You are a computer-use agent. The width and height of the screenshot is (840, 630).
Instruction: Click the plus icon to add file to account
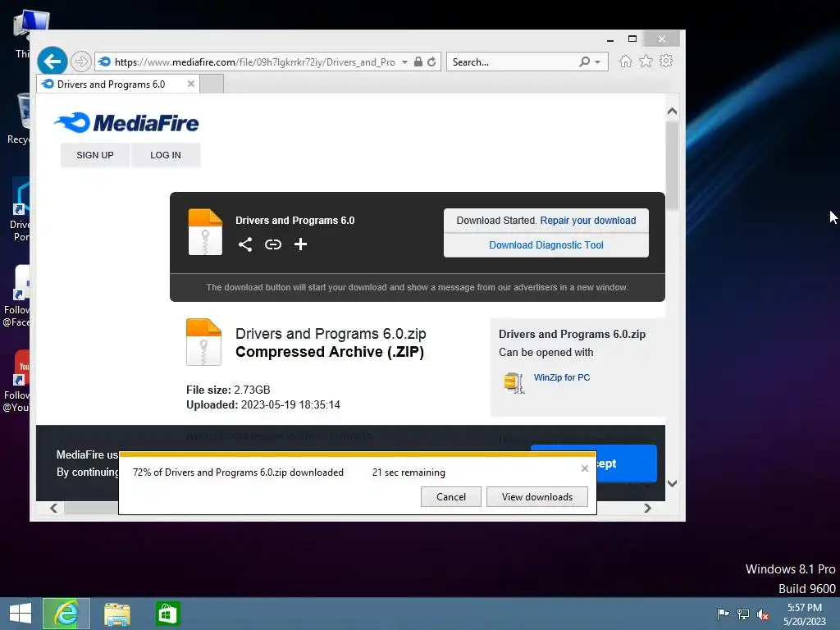(300, 244)
